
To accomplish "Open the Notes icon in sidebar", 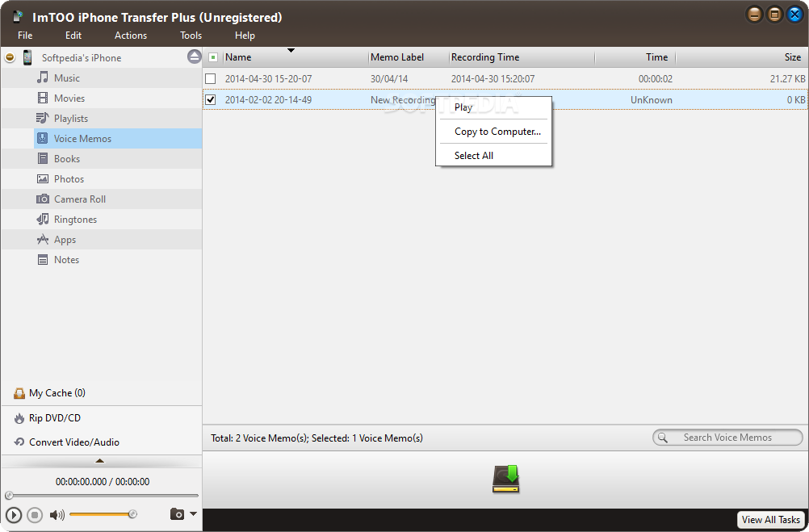I will pos(43,260).
